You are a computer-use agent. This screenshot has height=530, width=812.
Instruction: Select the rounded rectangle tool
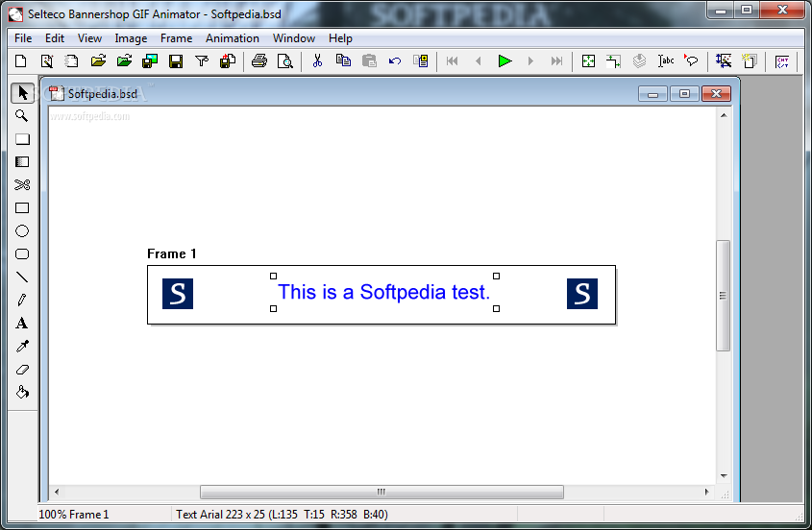[22, 254]
